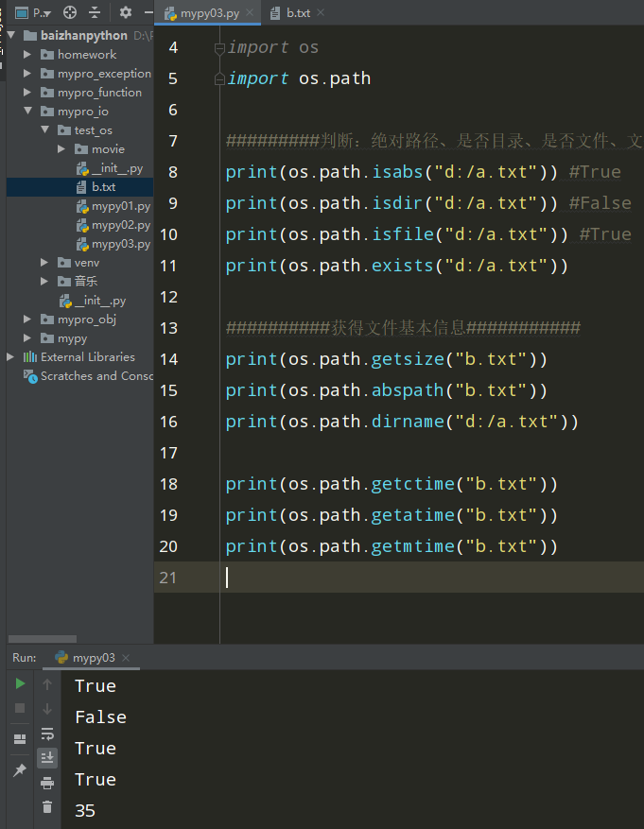Click Up the stack trace arrow

point(47,684)
